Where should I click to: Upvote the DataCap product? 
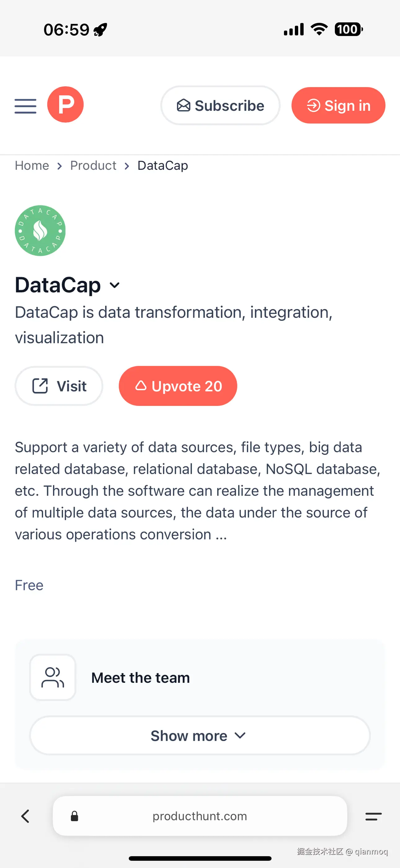(178, 386)
